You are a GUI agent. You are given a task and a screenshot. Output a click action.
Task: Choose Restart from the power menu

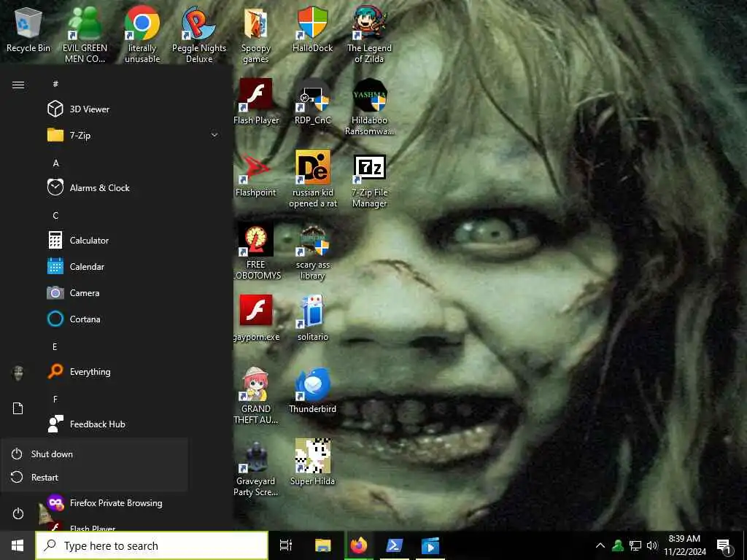tap(94, 477)
